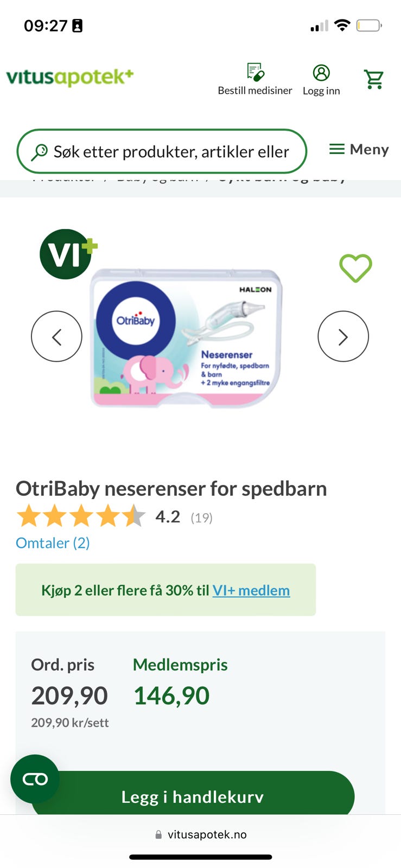Tap the vitusapotek.no address bar
This screenshot has width=401, height=868.
tap(201, 834)
